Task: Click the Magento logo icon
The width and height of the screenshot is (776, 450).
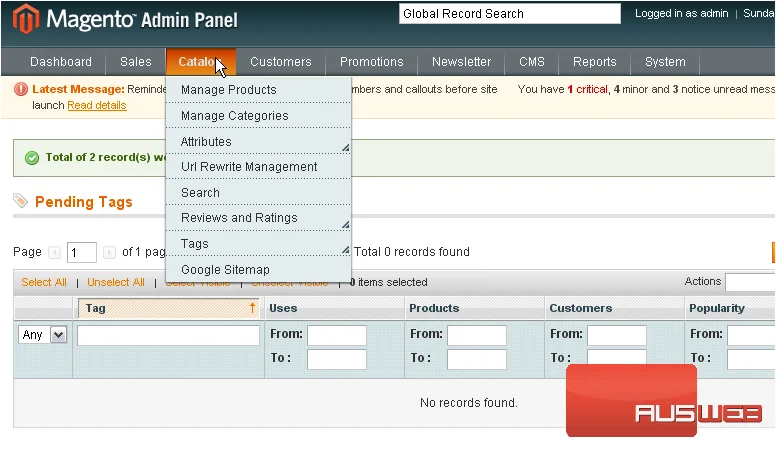Action: coord(25,19)
